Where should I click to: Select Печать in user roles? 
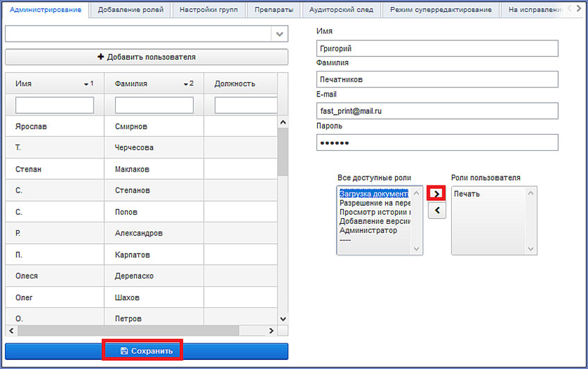click(467, 194)
